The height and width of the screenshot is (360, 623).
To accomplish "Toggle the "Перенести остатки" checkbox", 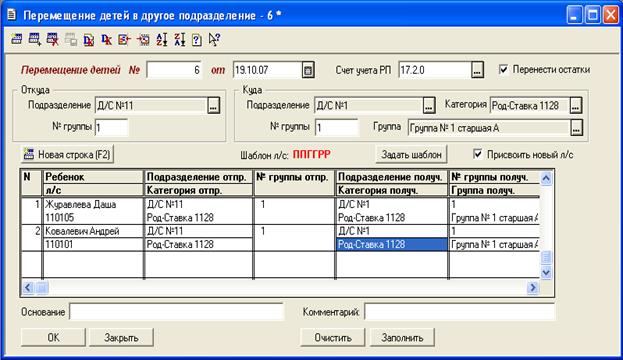I will point(503,70).
